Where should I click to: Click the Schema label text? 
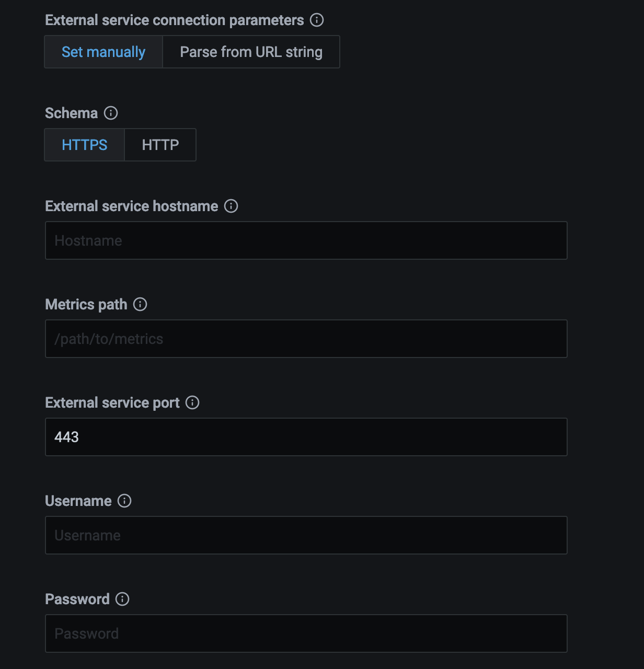[72, 113]
